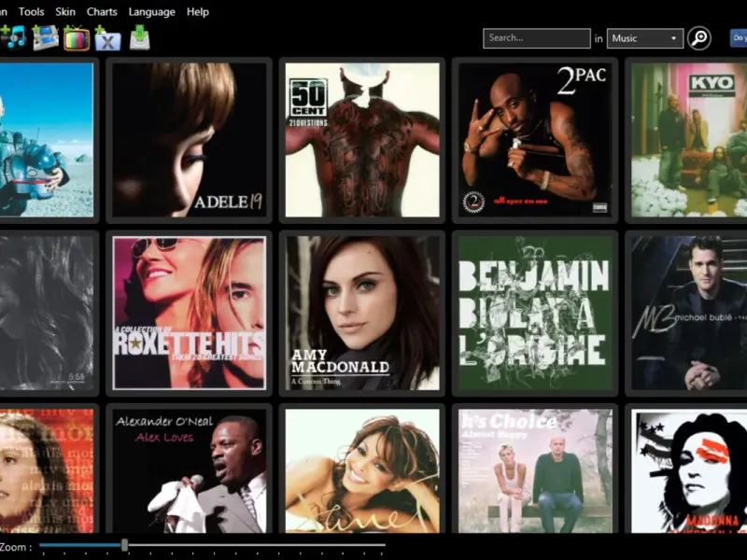Focus the Search text field
This screenshot has height=560, width=747.
click(x=537, y=38)
